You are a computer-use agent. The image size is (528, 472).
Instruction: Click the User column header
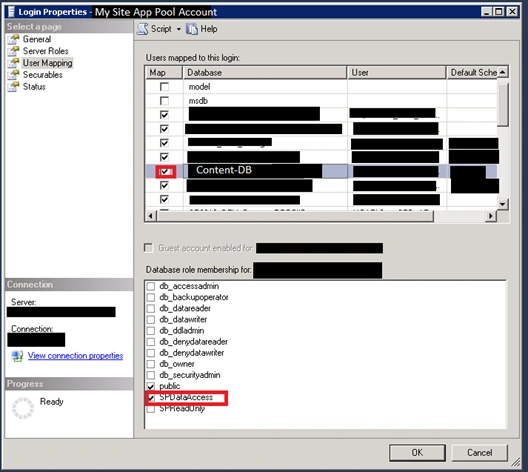396,73
